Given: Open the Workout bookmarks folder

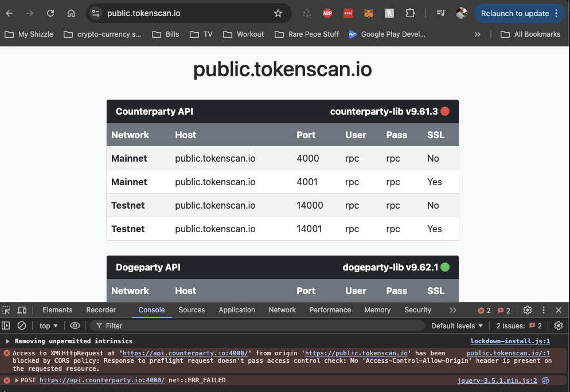Looking at the screenshot, I should click(244, 34).
